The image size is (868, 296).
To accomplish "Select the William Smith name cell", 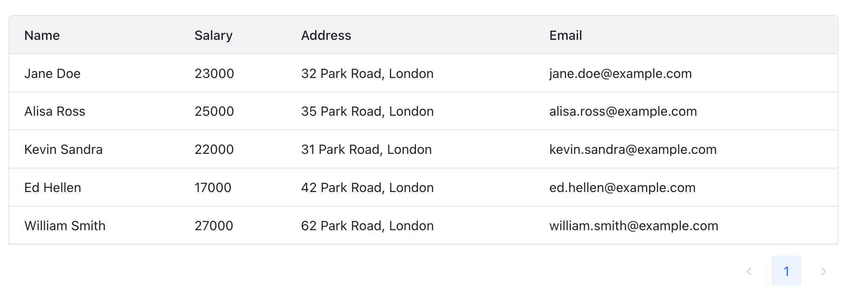I will (65, 226).
